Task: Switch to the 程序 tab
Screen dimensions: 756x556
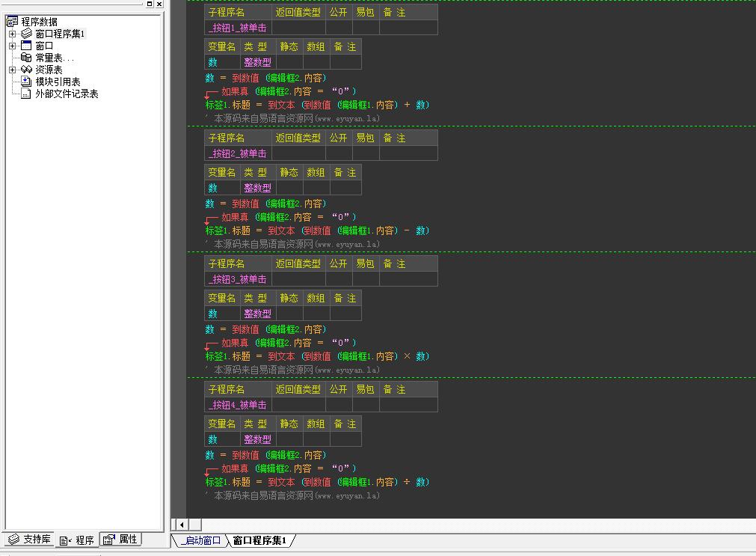Action: pyautogui.click(x=77, y=540)
